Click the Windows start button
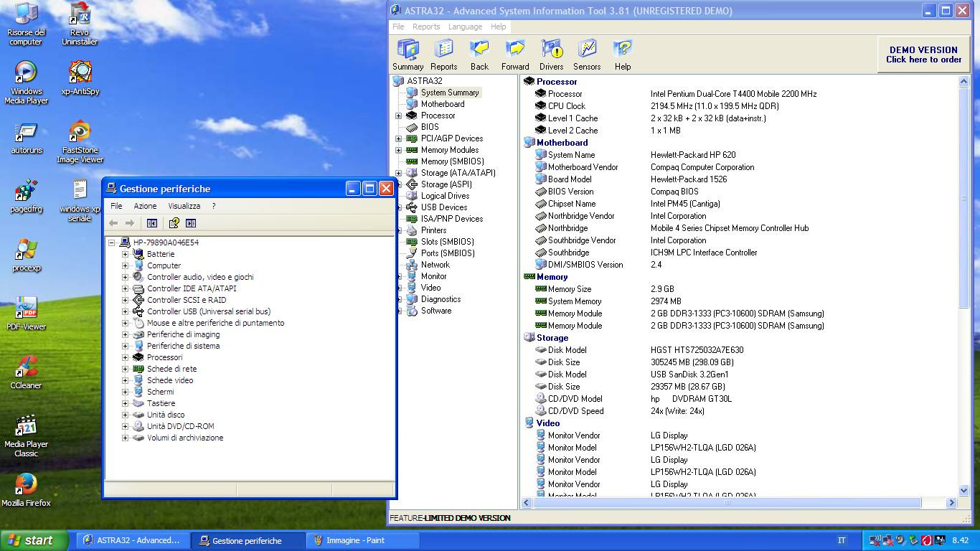Viewport: 980px width, 551px height. 34,540
